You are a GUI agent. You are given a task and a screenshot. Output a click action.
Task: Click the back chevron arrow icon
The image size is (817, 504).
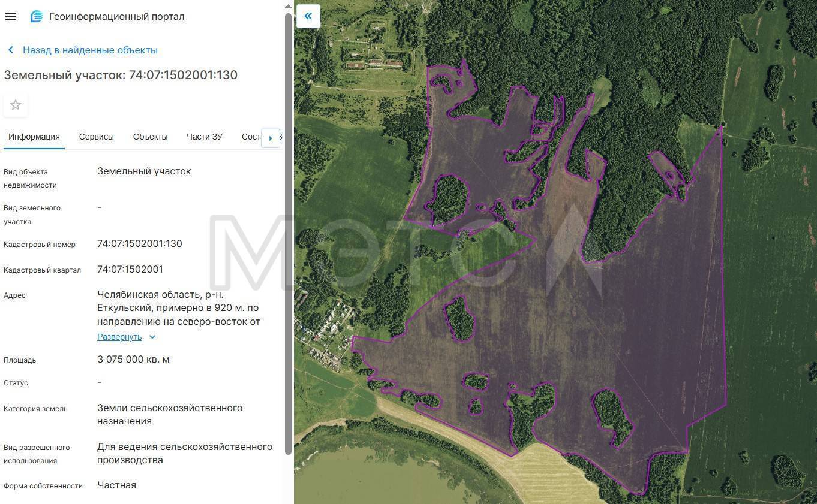pos(10,50)
